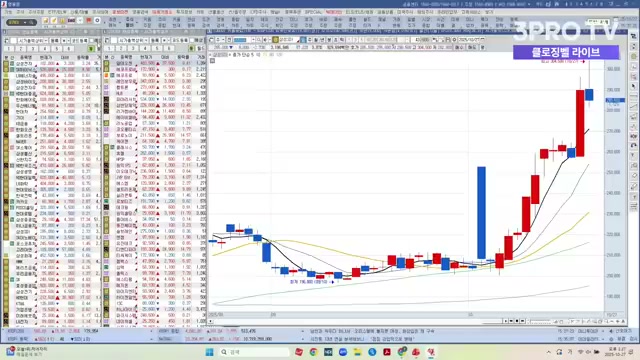
Task: Click the green icon in left watchlist panel
Action: [91, 49]
